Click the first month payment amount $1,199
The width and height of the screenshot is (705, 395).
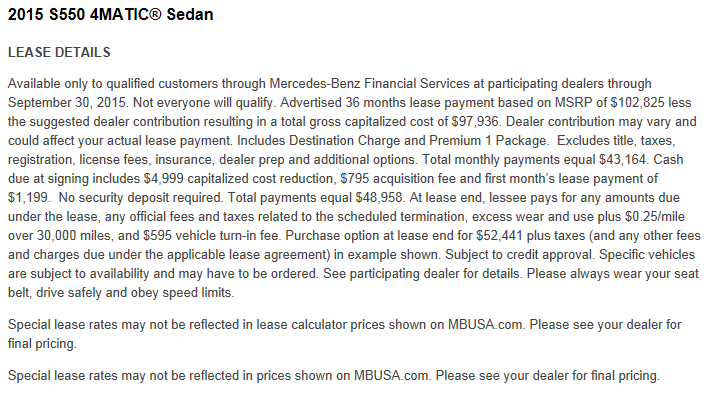coord(28,197)
